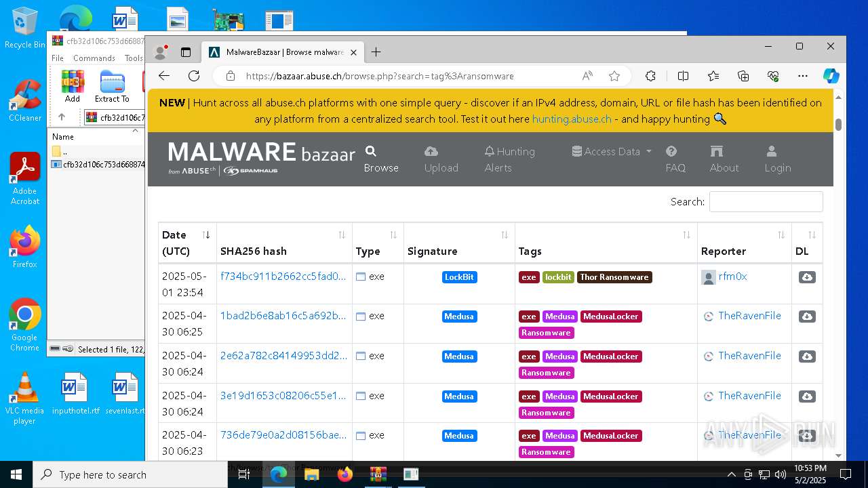Image resolution: width=868 pixels, height=488 pixels.
Task: Open VLC media player shortcut
Action: 25,398
